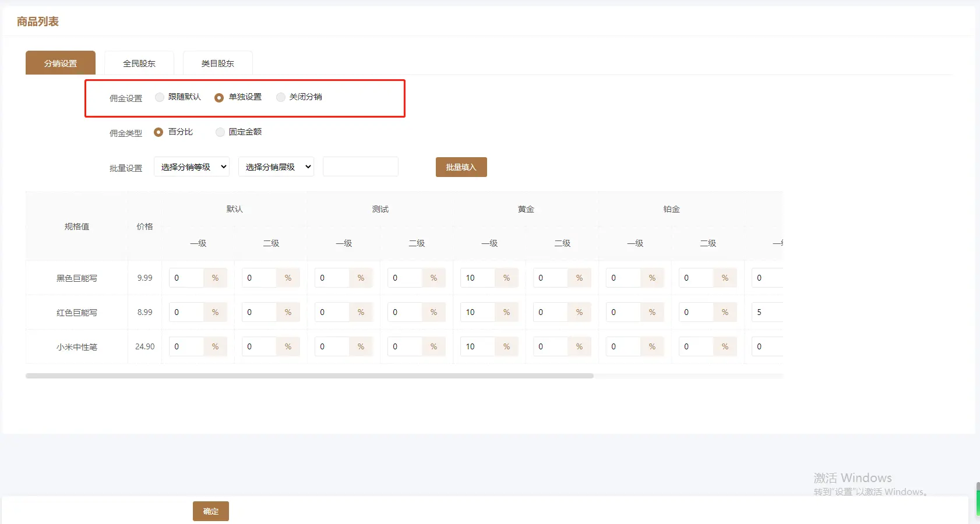Screen dimensions: 980x524
Task: Click the 确定 button at bottom
Action: point(210,511)
